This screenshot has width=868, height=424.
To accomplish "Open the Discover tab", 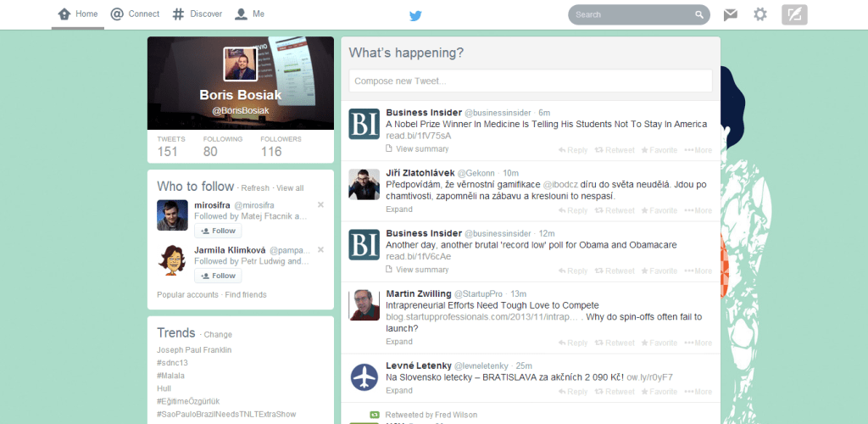I will tap(197, 14).
